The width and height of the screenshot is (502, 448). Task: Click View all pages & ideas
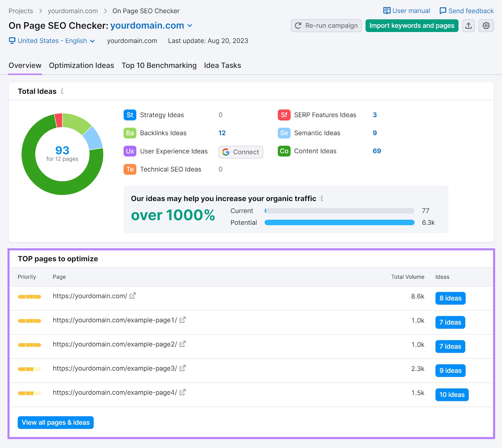(56, 423)
